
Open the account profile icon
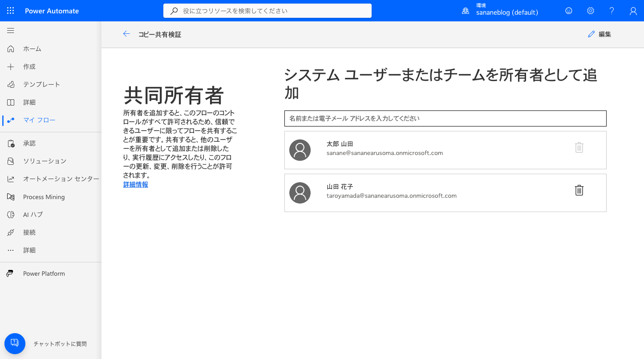pos(633,11)
